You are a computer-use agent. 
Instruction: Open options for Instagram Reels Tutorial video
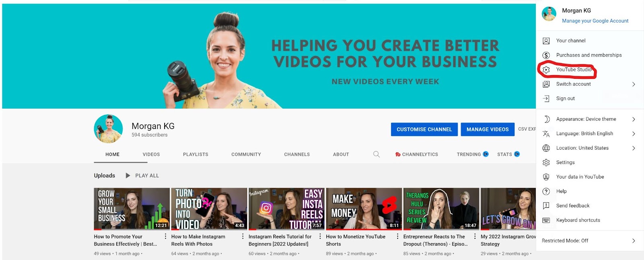[x=320, y=236]
